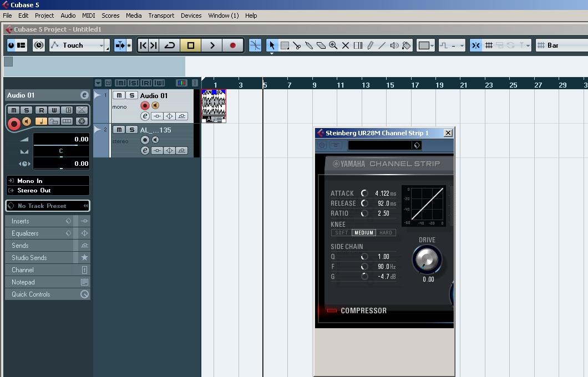Mute the Audio 01 track in list
Screen dimensions: 588x377
[119, 95]
